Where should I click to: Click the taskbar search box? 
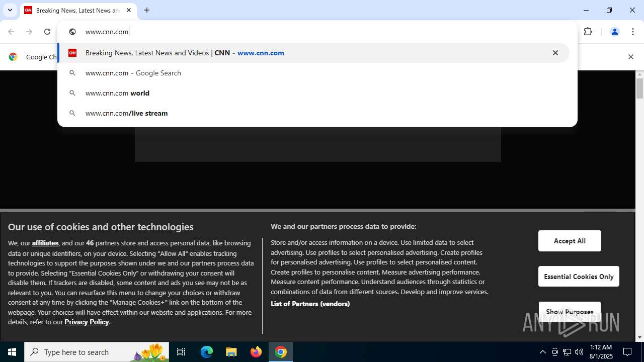(x=97, y=352)
